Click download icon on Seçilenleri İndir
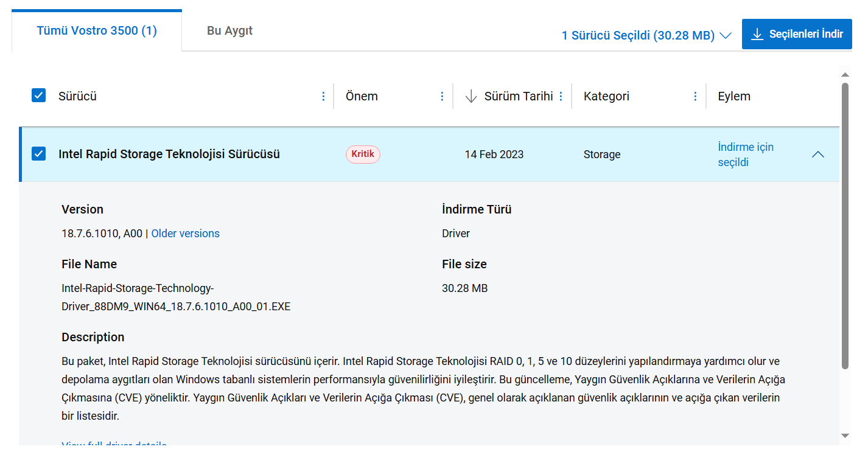868x469 pixels. point(757,34)
